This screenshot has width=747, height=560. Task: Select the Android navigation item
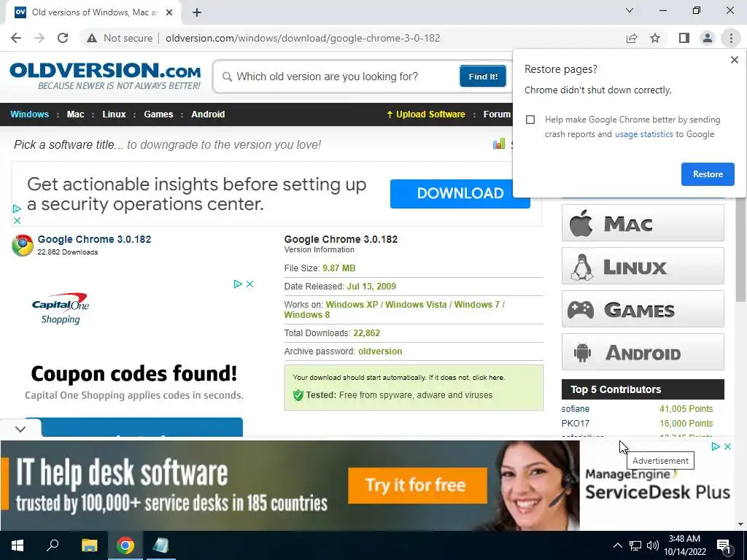[x=208, y=114]
